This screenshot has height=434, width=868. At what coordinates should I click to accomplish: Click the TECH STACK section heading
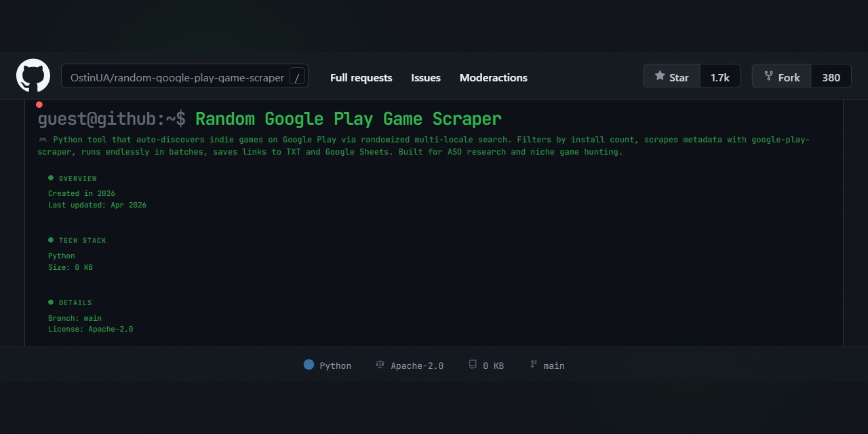pyautogui.click(x=83, y=241)
